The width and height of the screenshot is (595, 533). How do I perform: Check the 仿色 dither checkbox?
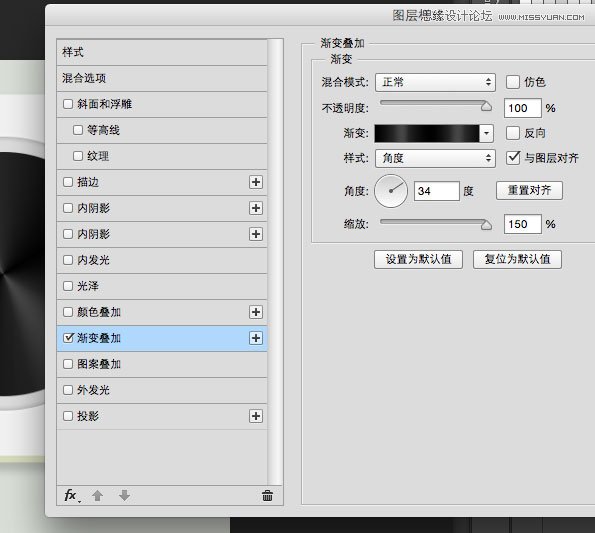(513, 82)
